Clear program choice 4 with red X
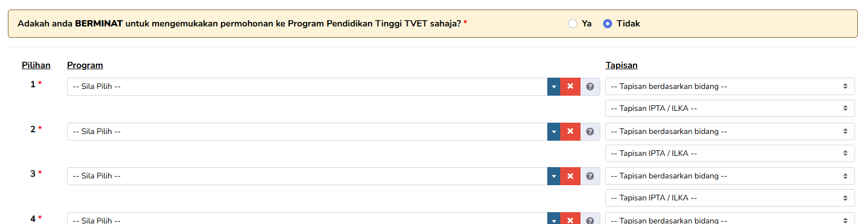868x224 pixels. [x=570, y=219]
